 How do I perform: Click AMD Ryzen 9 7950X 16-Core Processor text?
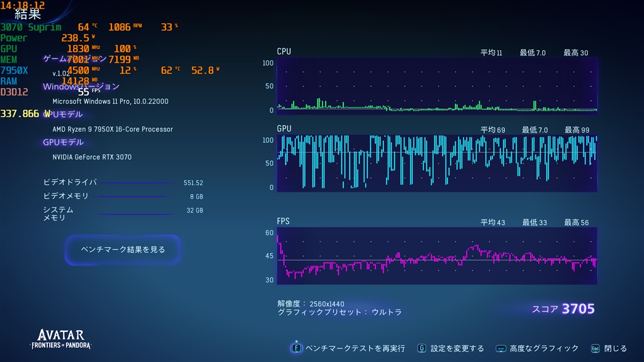pyautogui.click(x=113, y=129)
